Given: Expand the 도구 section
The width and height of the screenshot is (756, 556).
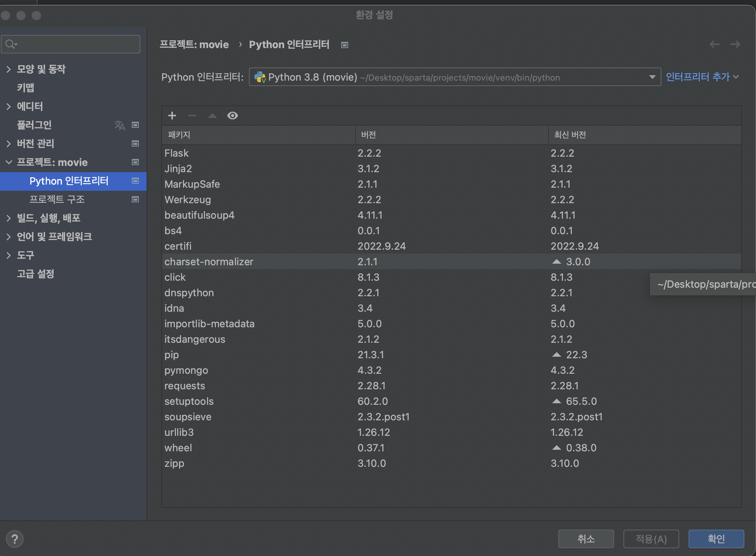Looking at the screenshot, I should [x=9, y=255].
